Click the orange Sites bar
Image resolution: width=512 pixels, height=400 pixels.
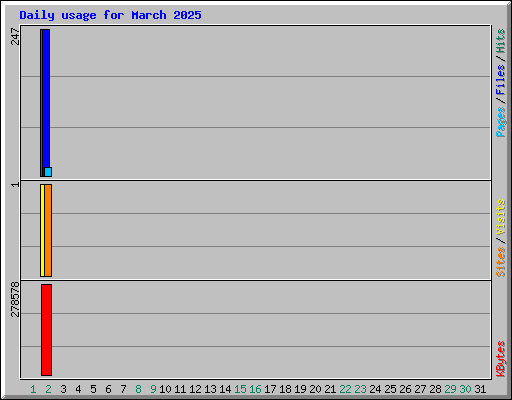click(48, 230)
